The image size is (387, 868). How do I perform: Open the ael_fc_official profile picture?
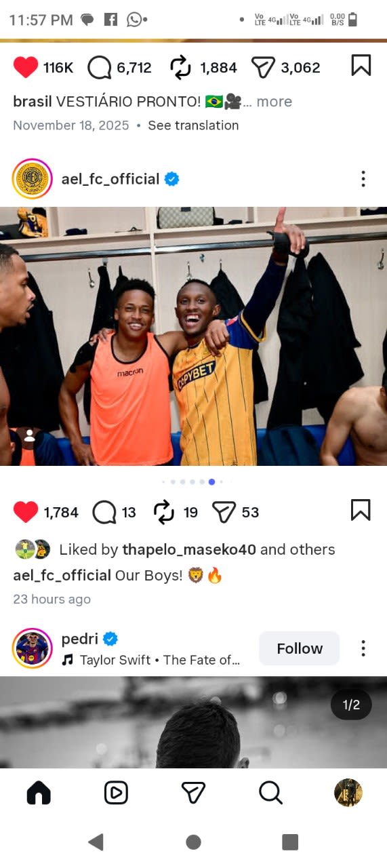coord(32,179)
